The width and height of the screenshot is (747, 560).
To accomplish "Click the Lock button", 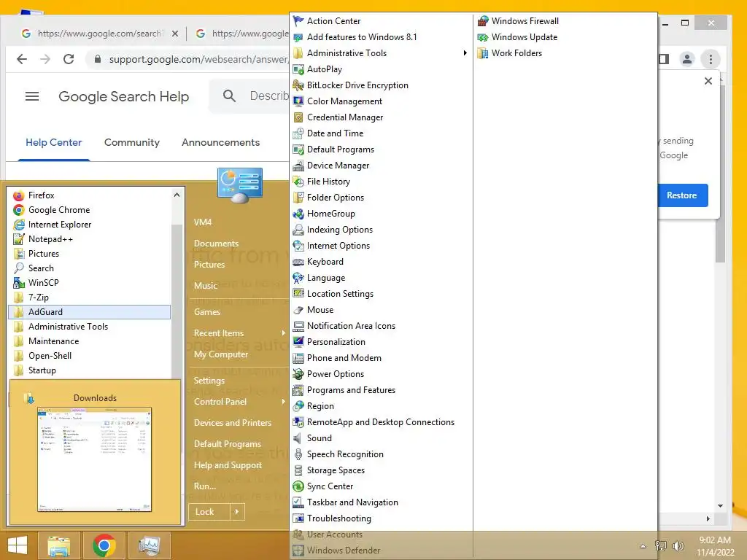I will tap(209, 512).
